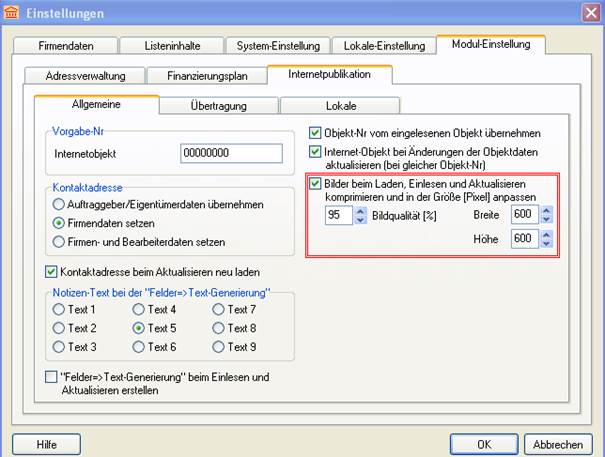
Task: Open the Allgemeine tab
Action: coord(96,104)
